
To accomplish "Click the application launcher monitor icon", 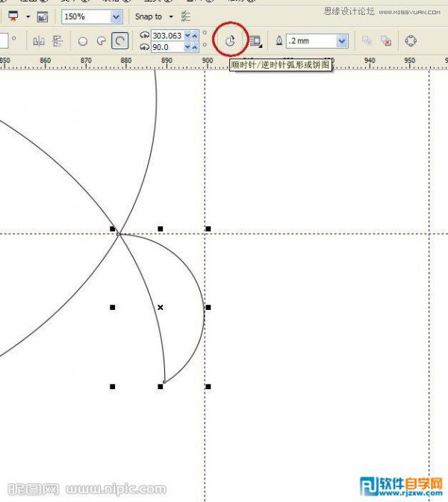I will coord(13,16).
